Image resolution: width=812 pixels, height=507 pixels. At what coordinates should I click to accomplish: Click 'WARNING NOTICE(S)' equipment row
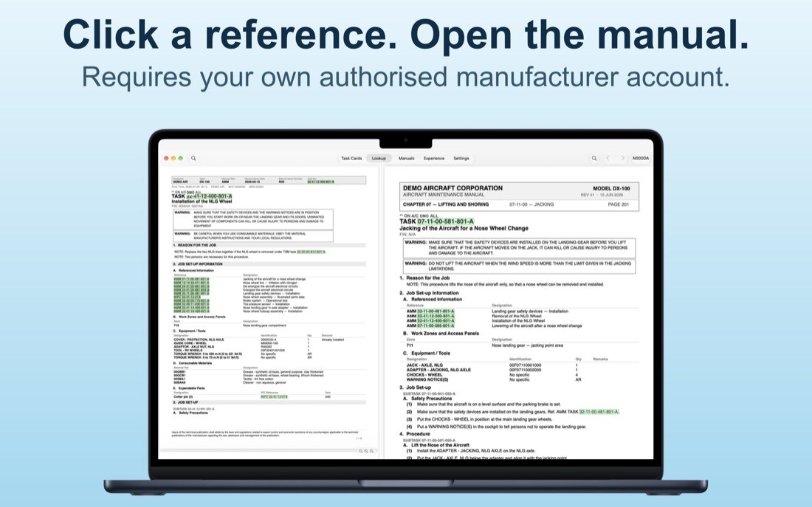click(427, 379)
